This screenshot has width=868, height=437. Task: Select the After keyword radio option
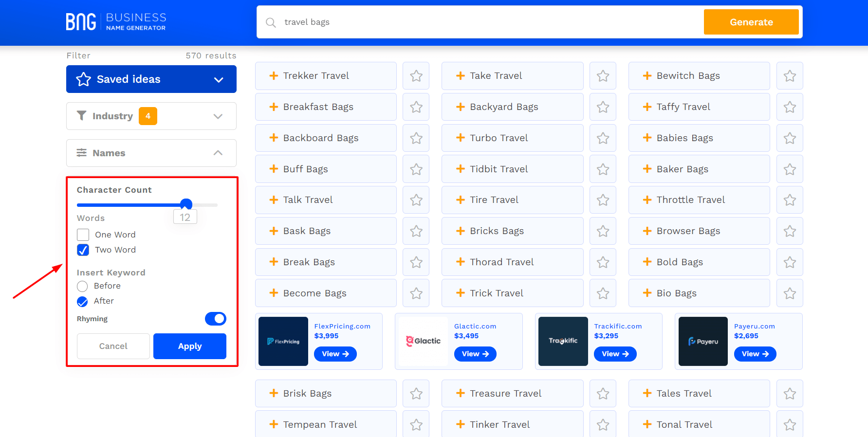(x=82, y=302)
